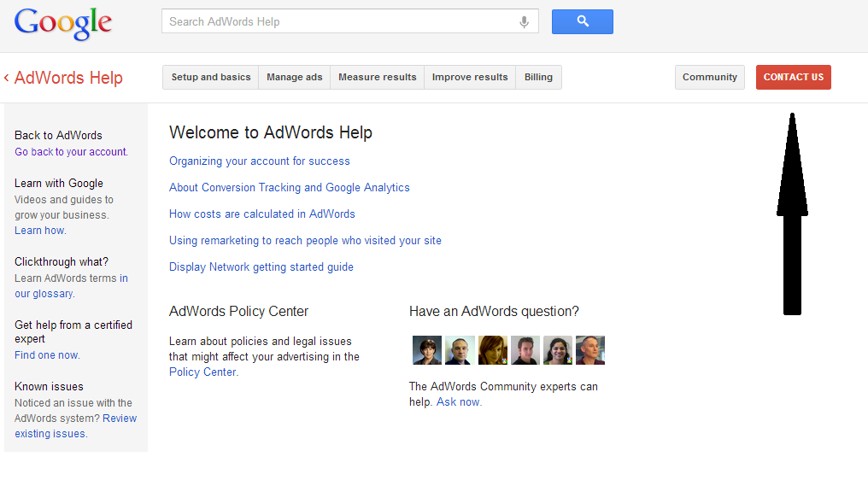Click the red CONTACT US button
The height and width of the screenshot is (486, 868).
click(x=794, y=78)
